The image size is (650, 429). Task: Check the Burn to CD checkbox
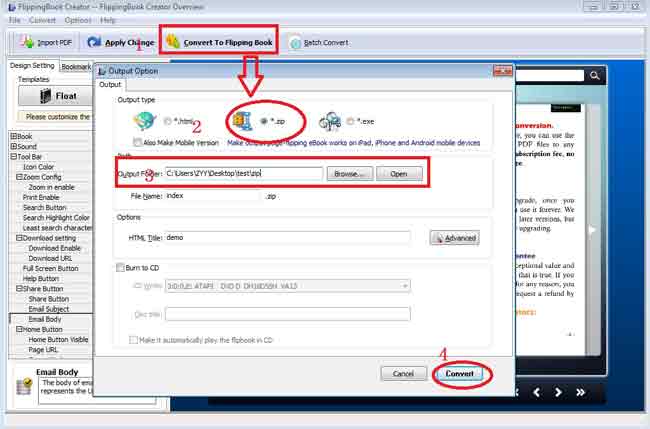click(x=120, y=268)
